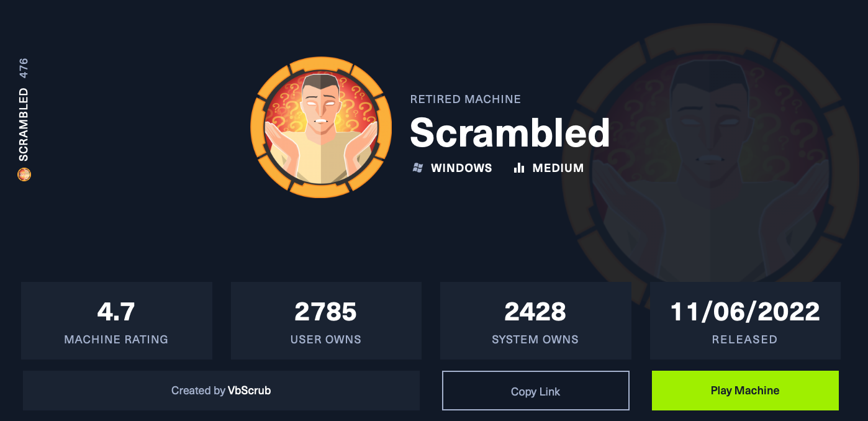The image size is (868, 421).
Task: Click the 11/06/2022 Released card
Action: click(745, 321)
